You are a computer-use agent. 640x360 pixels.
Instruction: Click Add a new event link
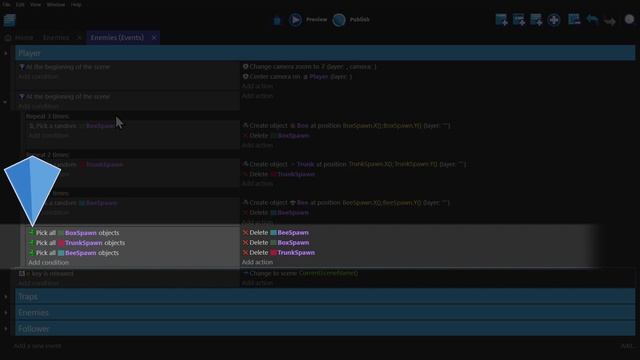pyautogui.click(x=38, y=346)
